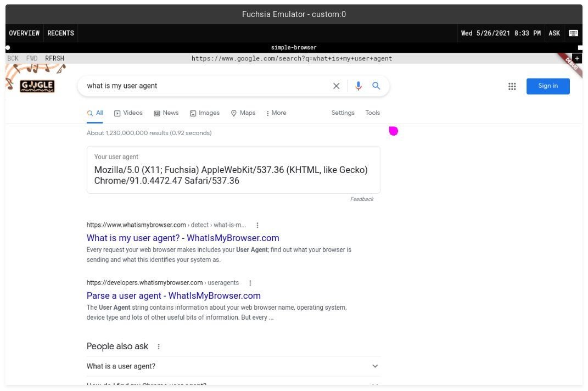The width and height of the screenshot is (588, 391).
Task: Click the Sign in button
Action: (x=547, y=86)
